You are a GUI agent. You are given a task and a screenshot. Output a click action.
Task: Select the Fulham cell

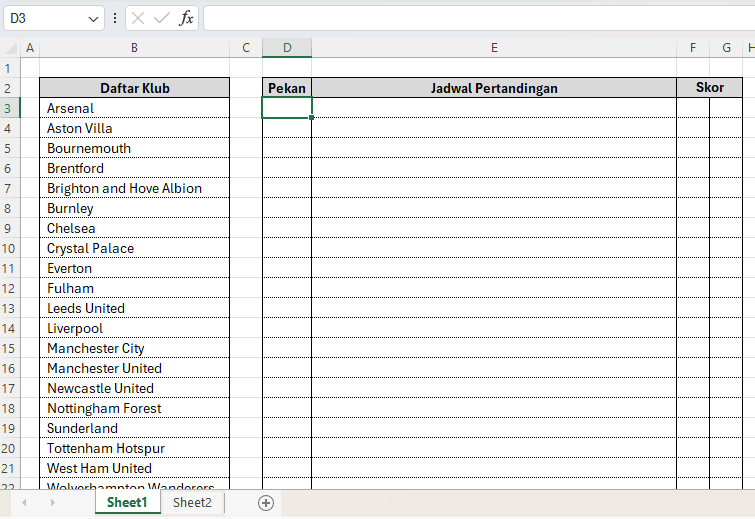(134, 288)
